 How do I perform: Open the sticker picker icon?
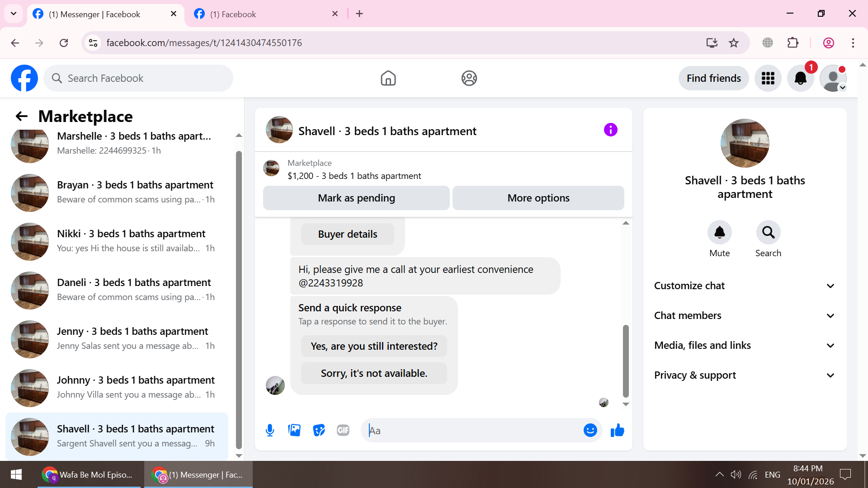click(x=319, y=430)
